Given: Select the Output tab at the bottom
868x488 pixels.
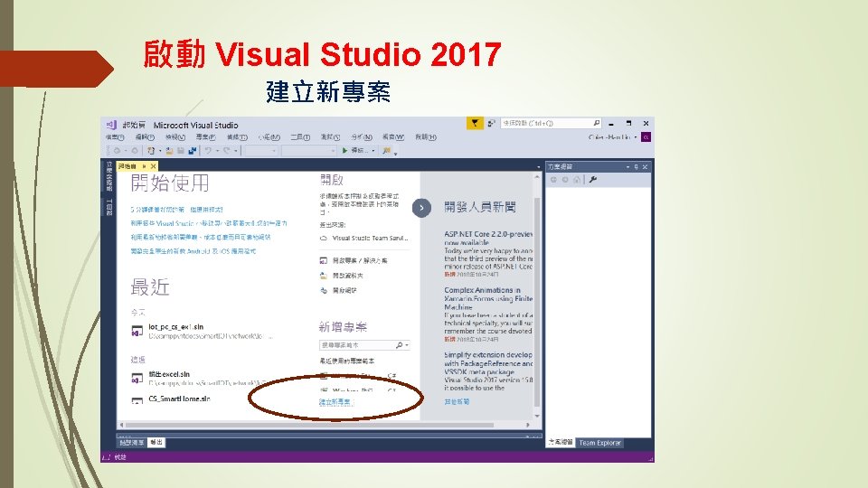Looking at the screenshot, I should [156, 443].
